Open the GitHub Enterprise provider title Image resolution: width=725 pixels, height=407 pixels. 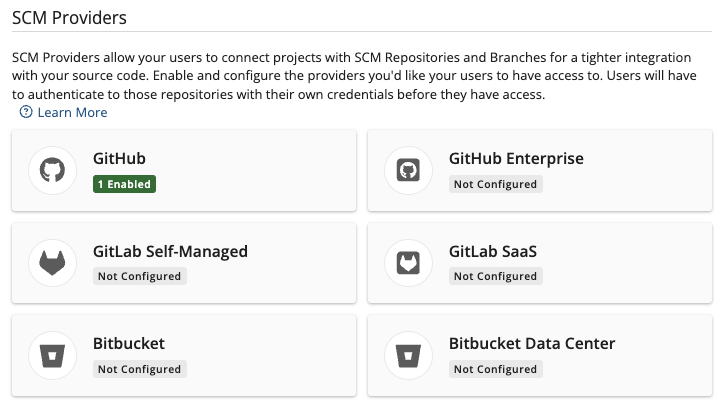click(516, 159)
